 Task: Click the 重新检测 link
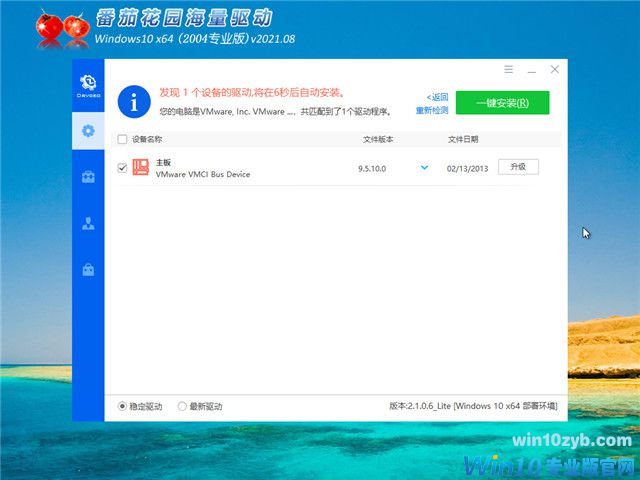432,110
